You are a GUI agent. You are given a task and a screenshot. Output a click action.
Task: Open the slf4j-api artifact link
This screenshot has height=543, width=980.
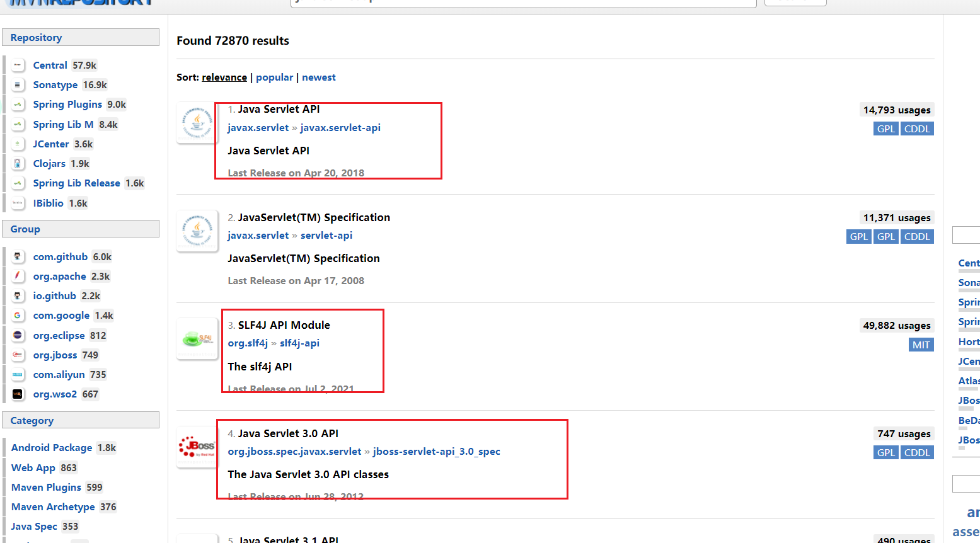point(299,343)
